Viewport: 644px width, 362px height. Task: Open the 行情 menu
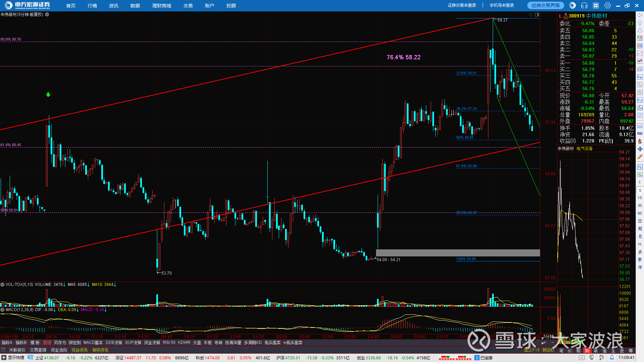92,6
